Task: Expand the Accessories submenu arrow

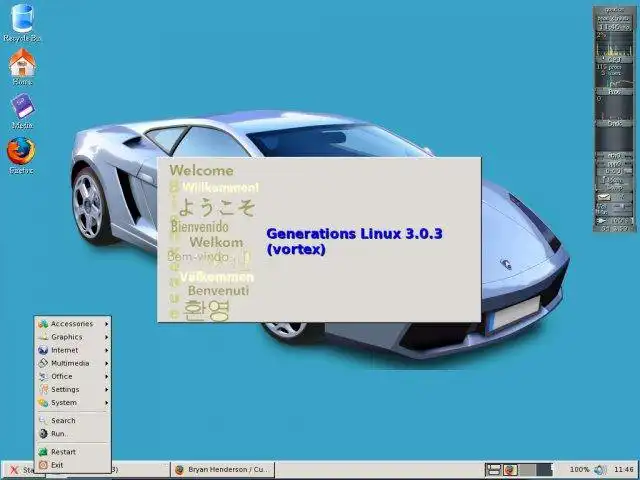Action: 106,324
